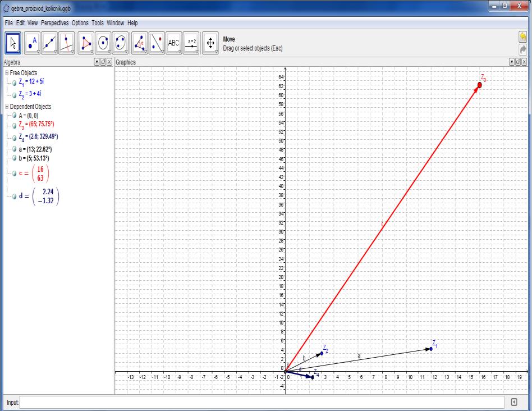The image size is (532, 411).
Task: Toggle visibility of Z4 = (2.6; 329.49°)
Action: (x=14, y=138)
